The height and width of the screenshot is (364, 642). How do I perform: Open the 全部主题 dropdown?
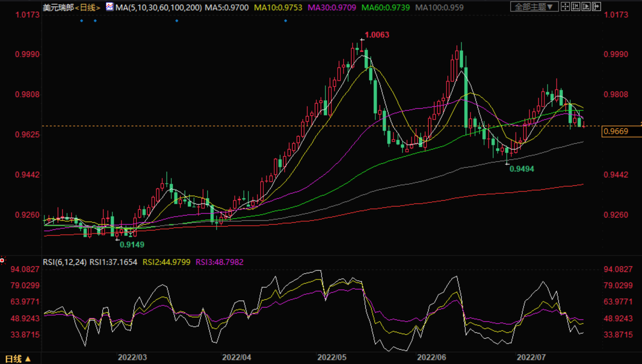(534, 7)
